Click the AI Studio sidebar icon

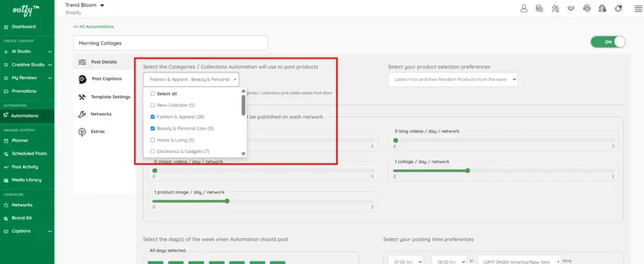[6, 52]
